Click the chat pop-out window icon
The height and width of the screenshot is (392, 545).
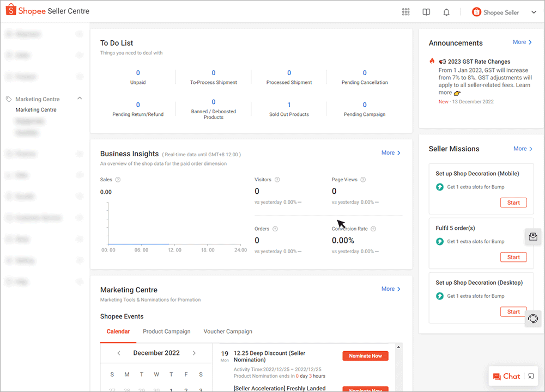pyautogui.click(x=531, y=376)
